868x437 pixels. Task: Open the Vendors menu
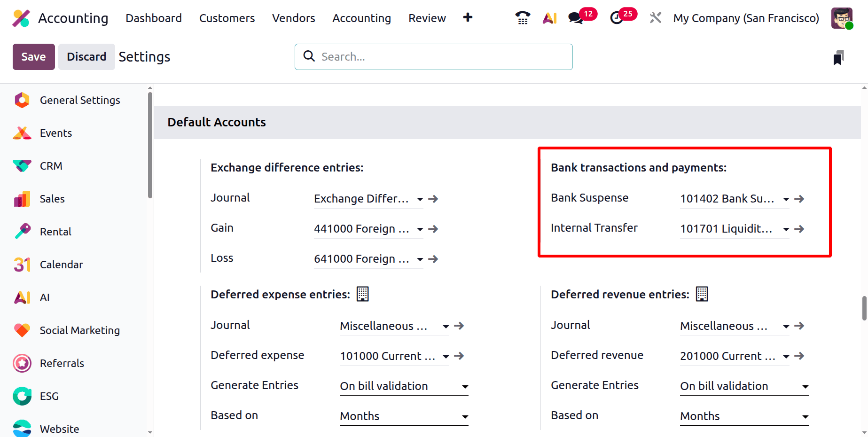293,18
